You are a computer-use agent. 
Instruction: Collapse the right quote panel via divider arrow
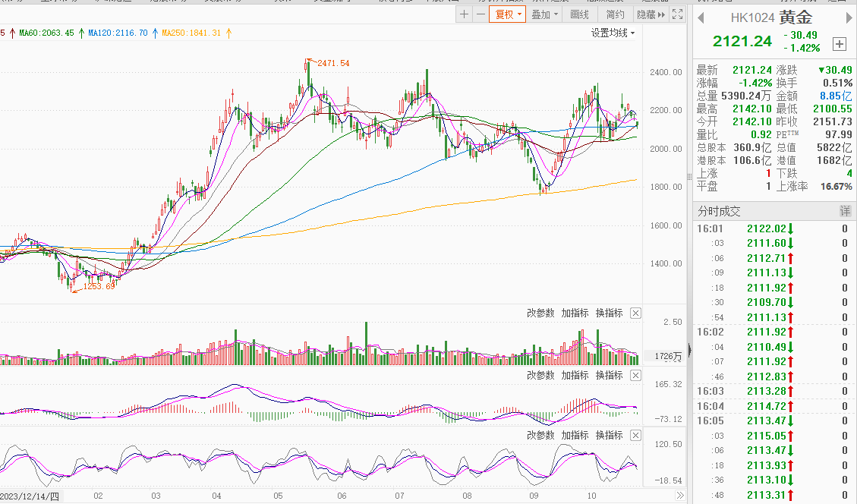click(689, 349)
